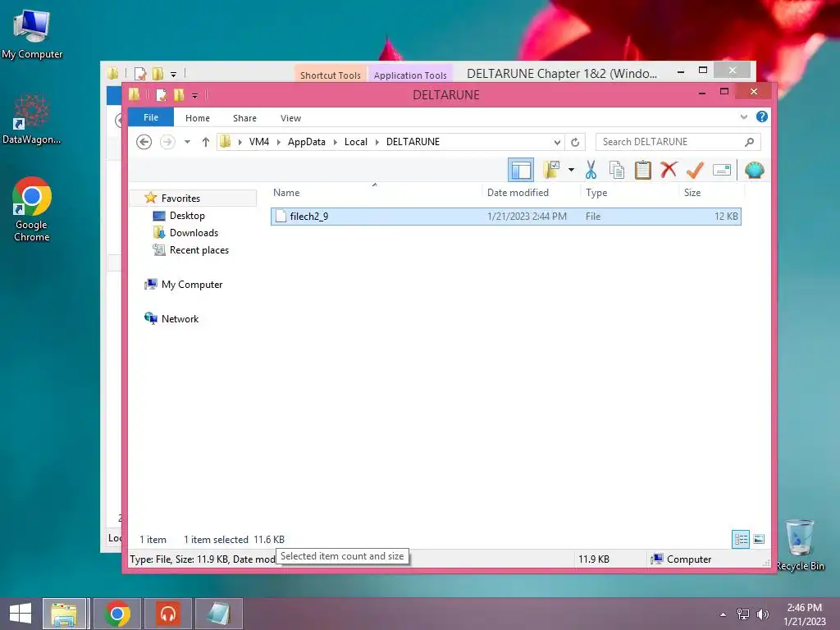Expand the arrow after Local breadcrumb
Image resolution: width=840 pixels, height=630 pixels.
377,142
